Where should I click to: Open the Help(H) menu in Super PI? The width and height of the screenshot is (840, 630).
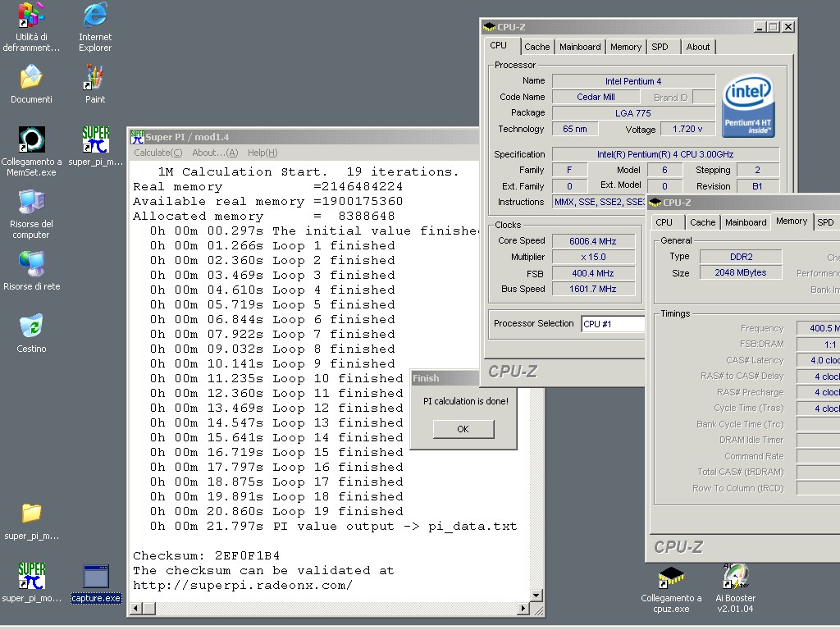click(x=262, y=153)
